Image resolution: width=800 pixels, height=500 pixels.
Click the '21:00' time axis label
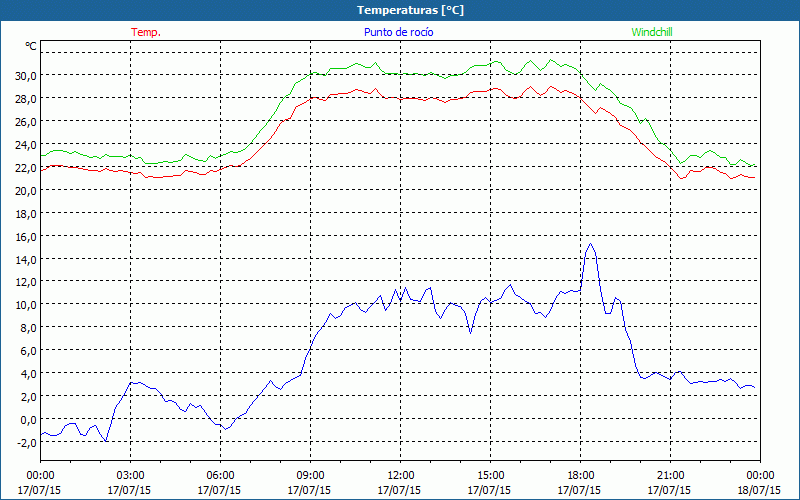670,476
